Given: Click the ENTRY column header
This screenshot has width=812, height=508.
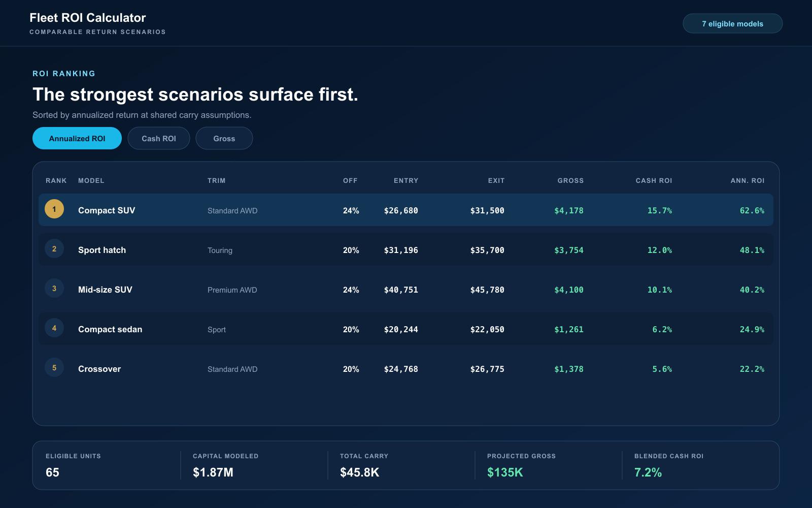Looking at the screenshot, I should point(406,180).
